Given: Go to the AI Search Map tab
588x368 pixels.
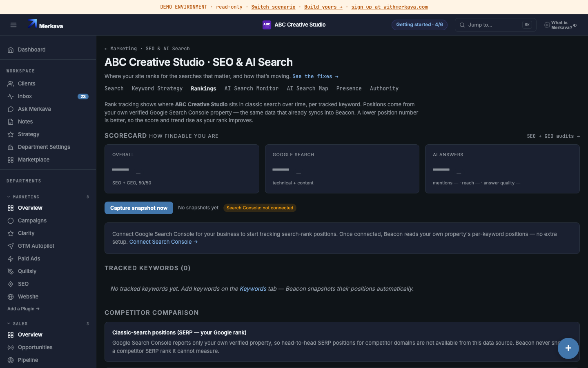Looking at the screenshot, I should (x=307, y=88).
